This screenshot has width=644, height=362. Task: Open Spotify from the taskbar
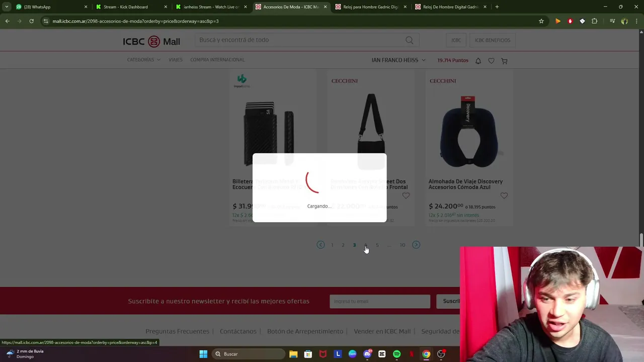396,354
